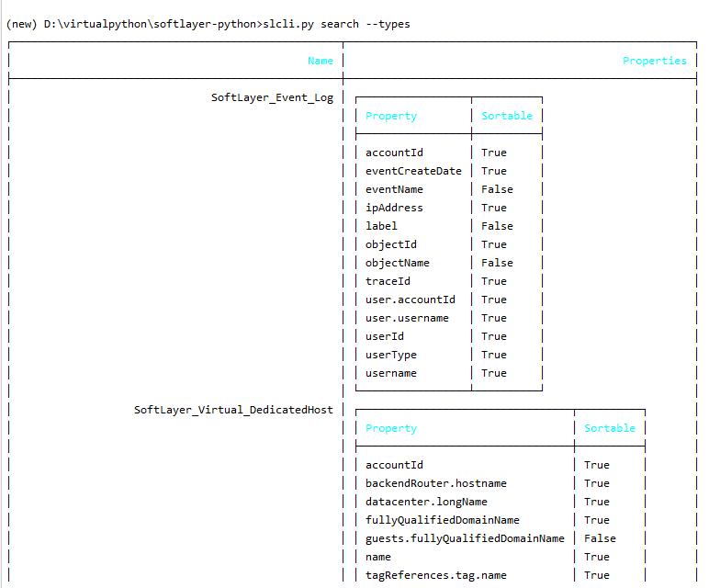Select the 'tagReferences.tag.name' property

436,576
